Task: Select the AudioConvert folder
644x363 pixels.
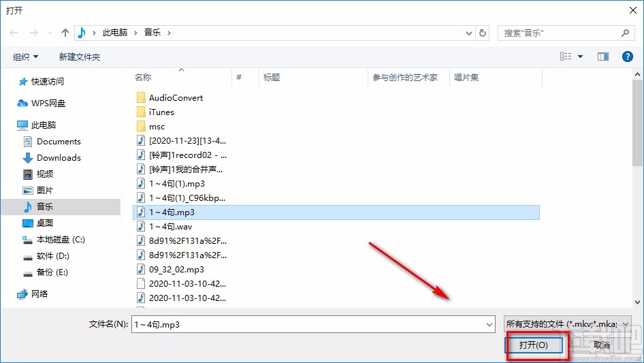Action: [x=176, y=98]
